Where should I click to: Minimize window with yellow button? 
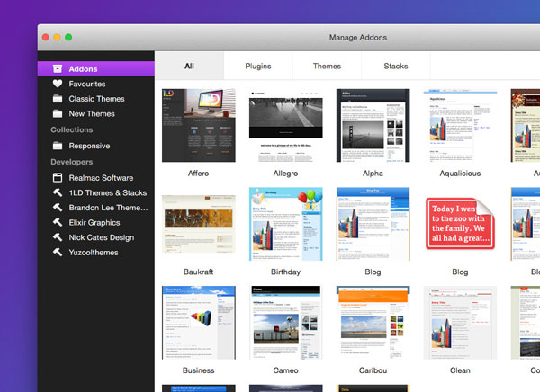57,37
